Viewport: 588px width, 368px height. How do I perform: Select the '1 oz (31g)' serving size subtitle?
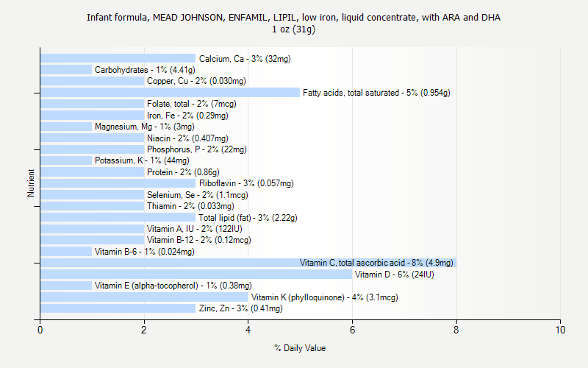[x=293, y=29]
